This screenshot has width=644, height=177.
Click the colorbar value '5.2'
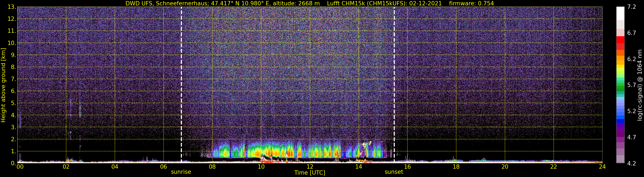click(632, 111)
